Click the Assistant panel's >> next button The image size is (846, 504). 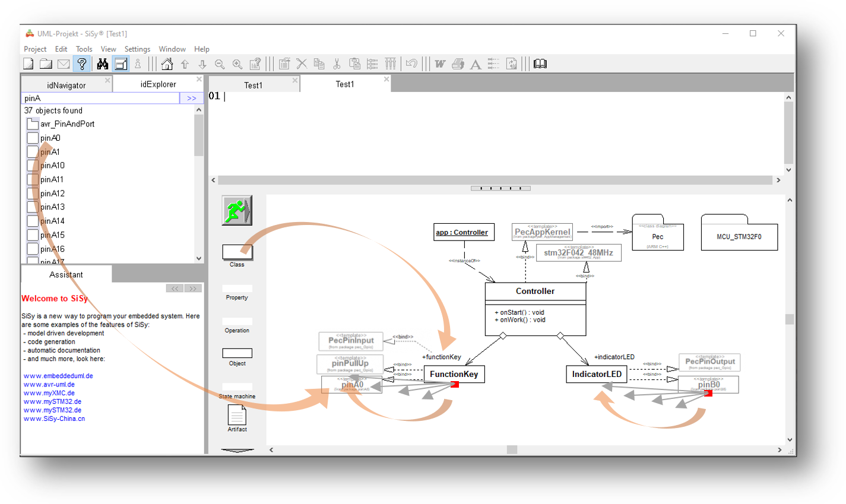(x=193, y=289)
